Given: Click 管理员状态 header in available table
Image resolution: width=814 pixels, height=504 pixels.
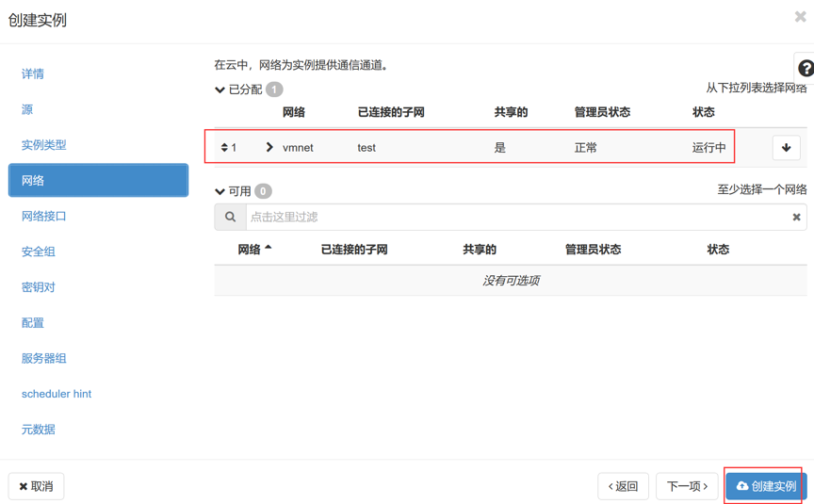Looking at the screenshot, I should 593,250.
